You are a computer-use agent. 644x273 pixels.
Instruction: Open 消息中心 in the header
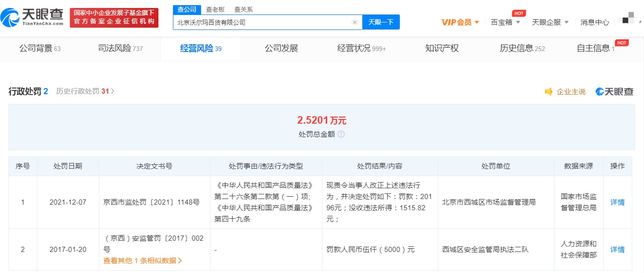[594, 22]
